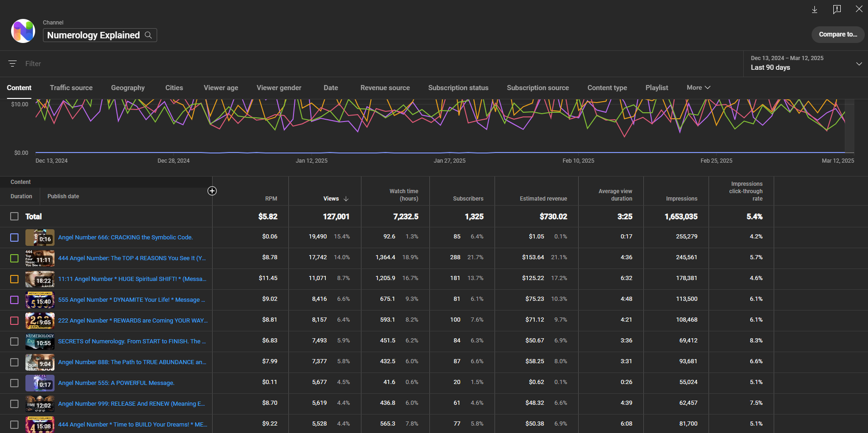Screen dimensions: 868x433
Task: Sort by Subscribers column header
Action: [x=468, y=199]
